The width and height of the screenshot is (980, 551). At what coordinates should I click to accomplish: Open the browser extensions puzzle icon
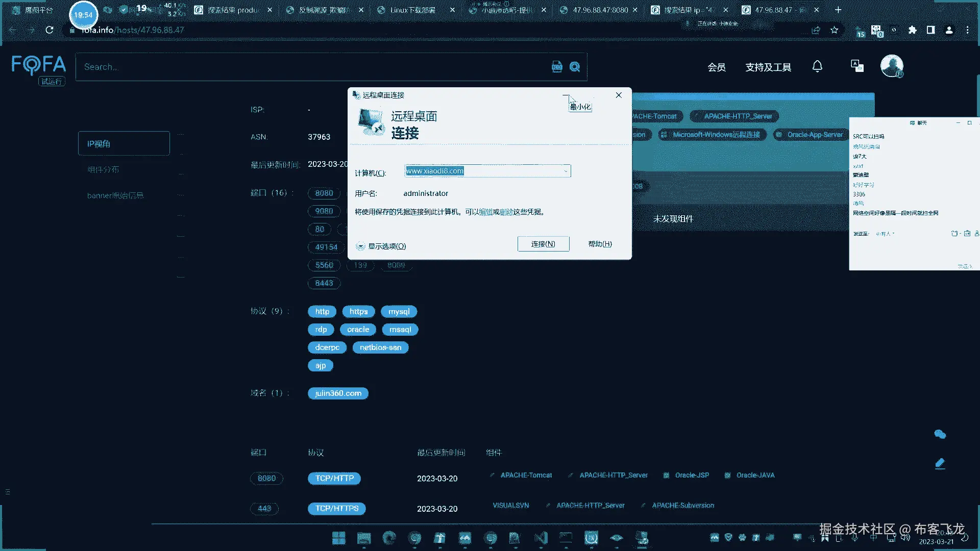pos(913,30)
